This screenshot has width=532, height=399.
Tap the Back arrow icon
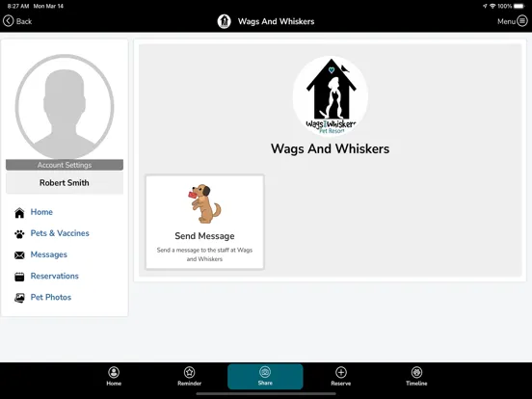pos(8,21)
